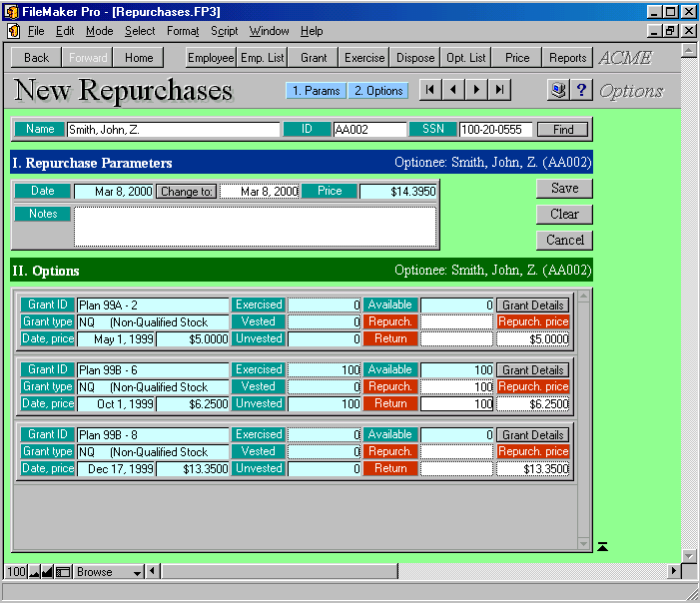Jump to last record navigation icon

click(500, 90)
